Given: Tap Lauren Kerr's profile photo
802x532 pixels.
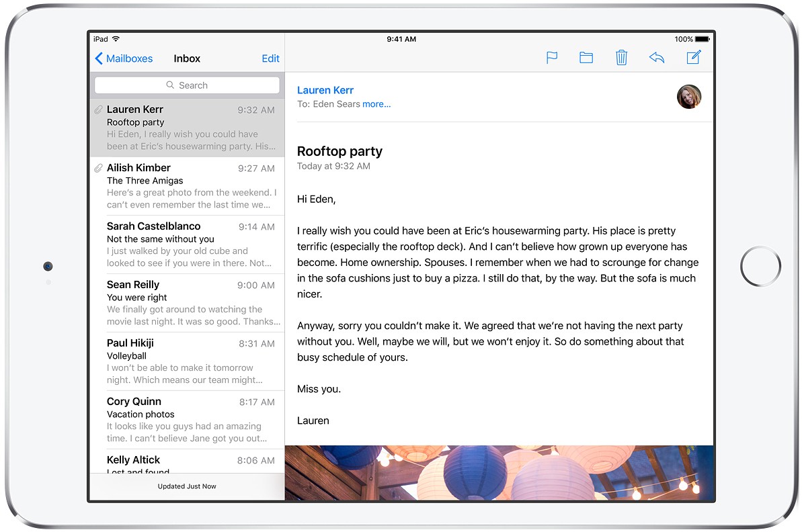Looking at the screenshot, I should (689, 97).
